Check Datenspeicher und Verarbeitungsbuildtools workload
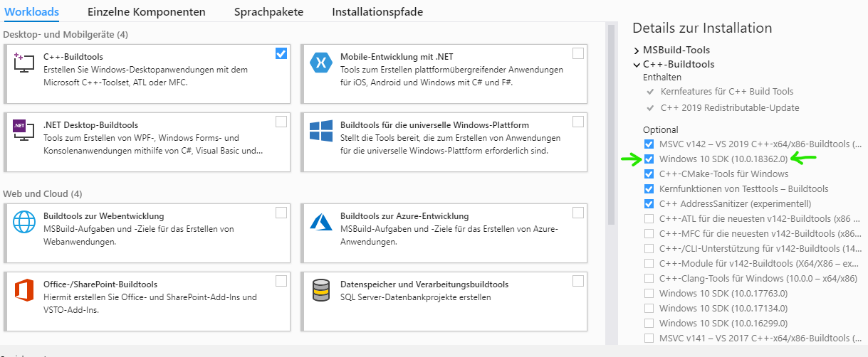The height and width of the screenshot is (357, 868). [x=578, y=281]
